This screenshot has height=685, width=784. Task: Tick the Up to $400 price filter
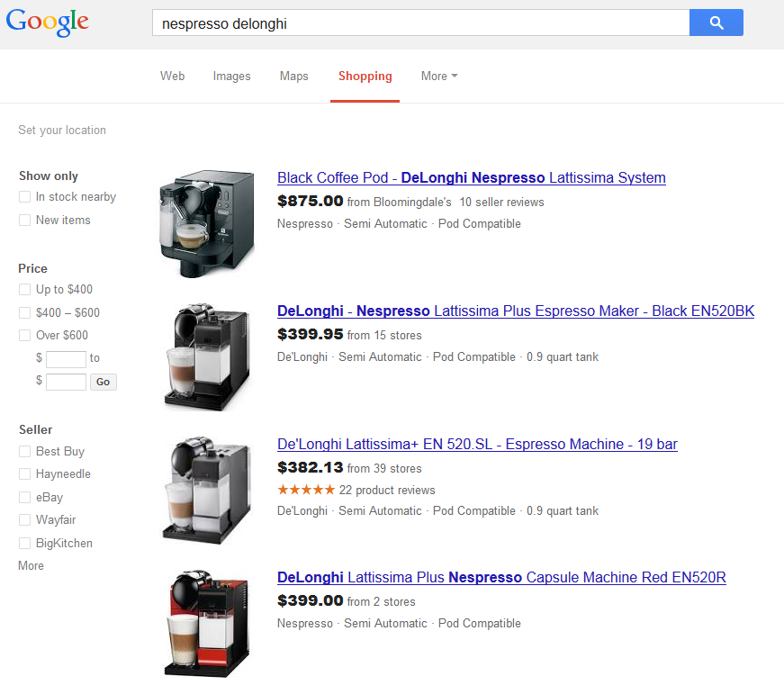point(25,290)
